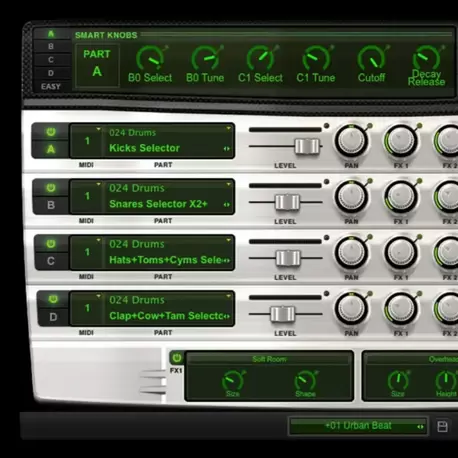Adjust the Cutoff smart knob

point(371,59)
